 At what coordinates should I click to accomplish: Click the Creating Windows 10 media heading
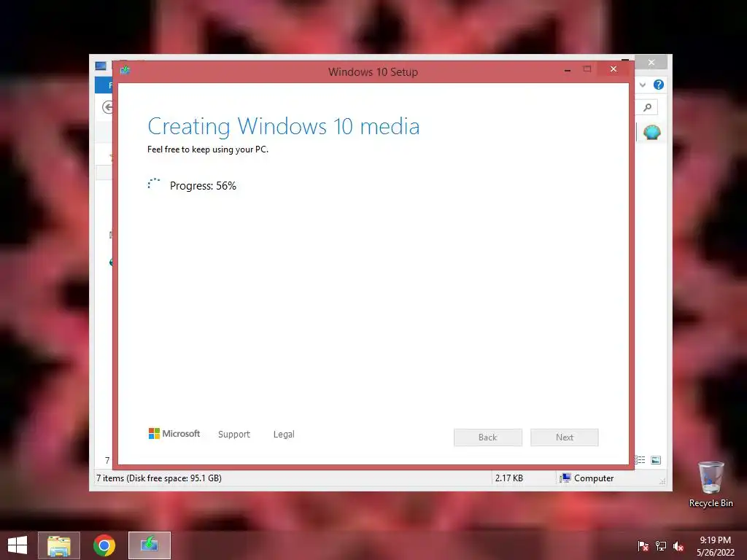click(284, 127)
